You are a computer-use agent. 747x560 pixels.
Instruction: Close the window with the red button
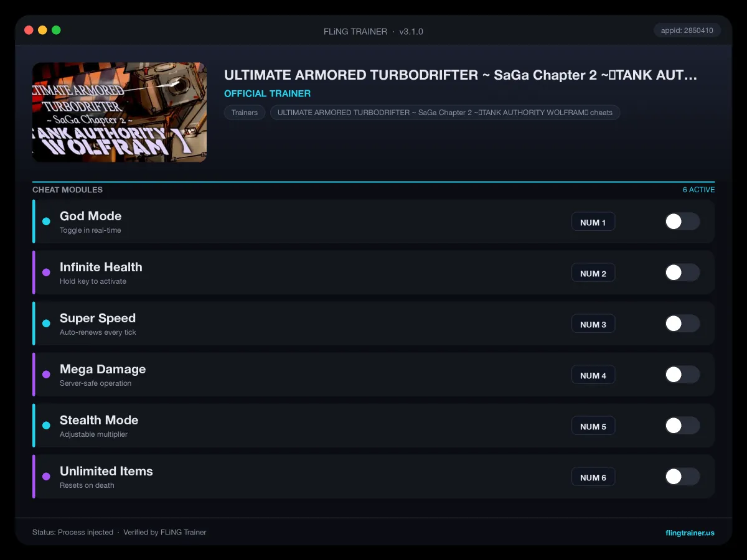point(29,30)
